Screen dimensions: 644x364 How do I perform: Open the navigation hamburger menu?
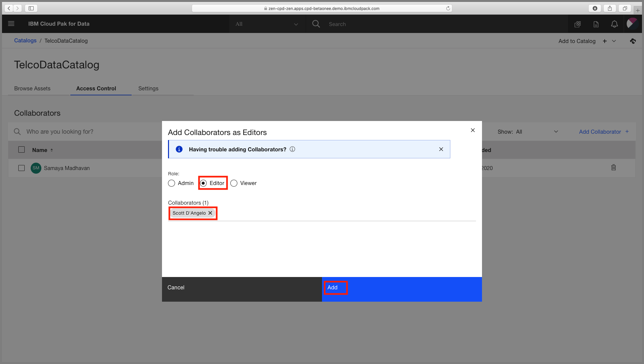coord(11,24)
